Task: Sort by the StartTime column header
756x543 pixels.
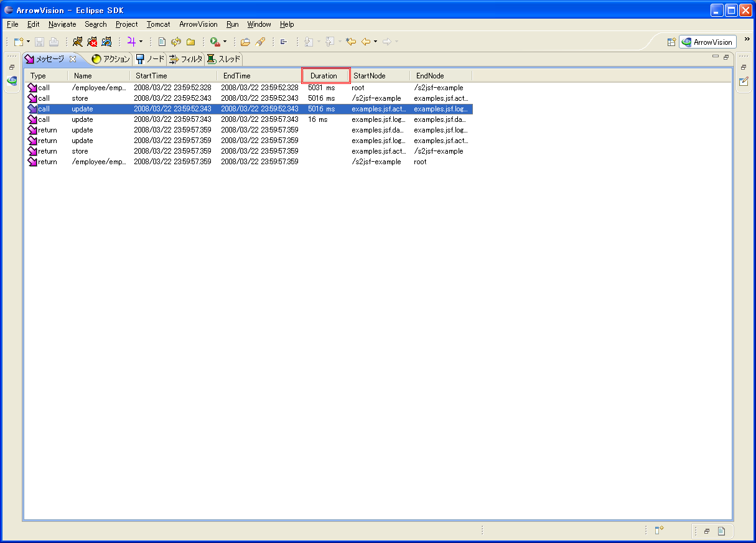Action: point(173,75)
